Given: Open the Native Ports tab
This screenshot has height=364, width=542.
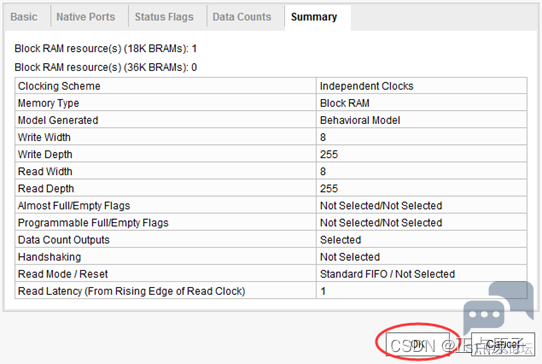Looking at the screenshot, I should 86,17.
